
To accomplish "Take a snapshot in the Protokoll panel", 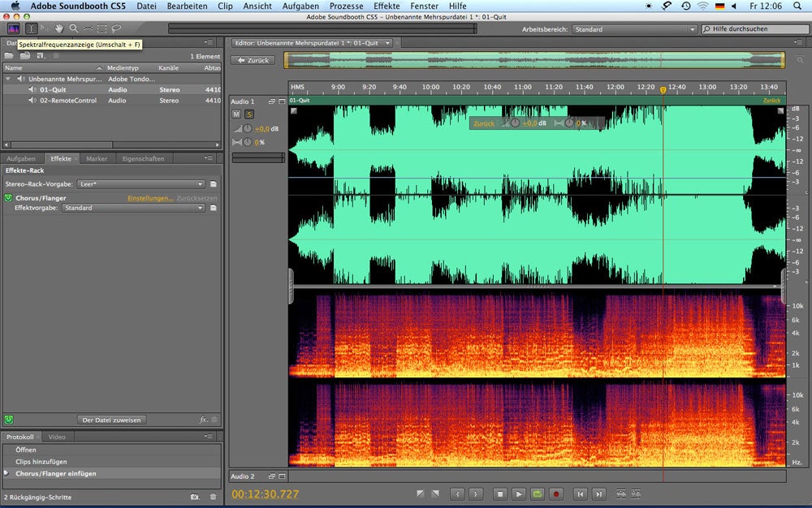I will tap(195, 497).
